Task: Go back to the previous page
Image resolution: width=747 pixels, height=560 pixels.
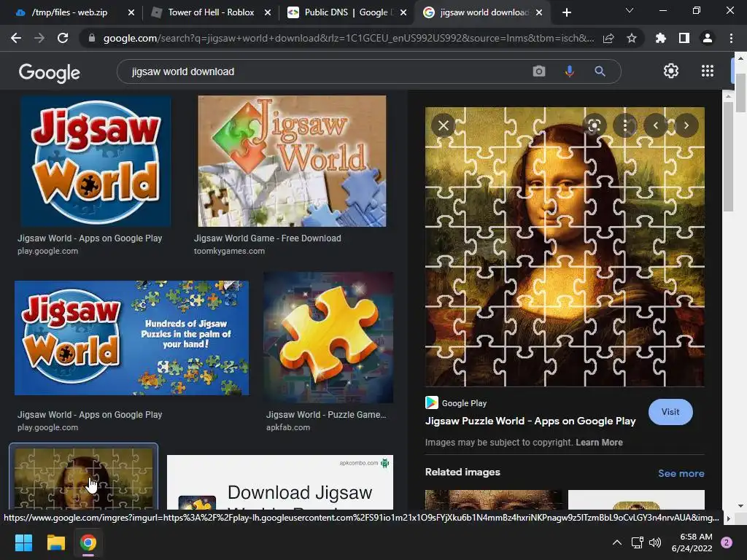Action: tap(16, 38)
